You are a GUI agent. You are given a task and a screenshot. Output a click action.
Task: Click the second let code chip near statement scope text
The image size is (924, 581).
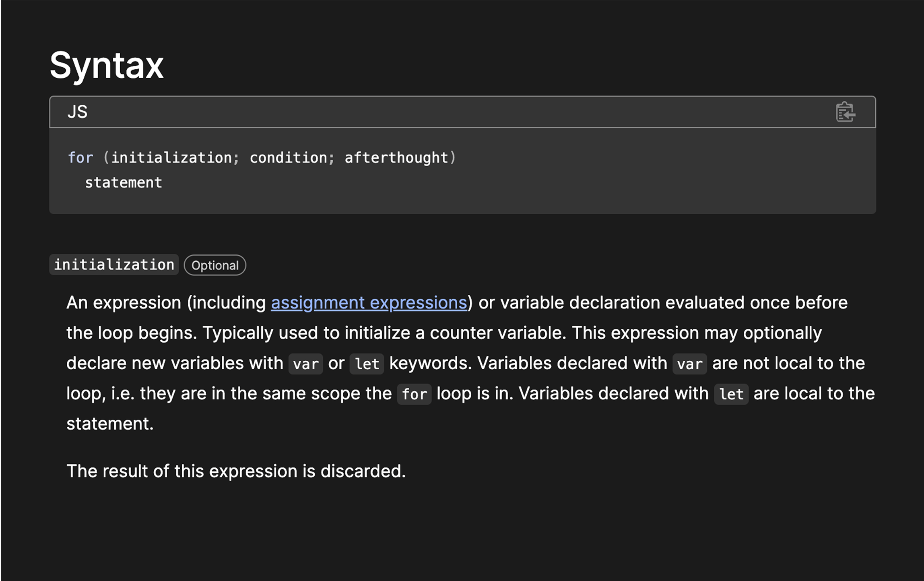(730, 394)
